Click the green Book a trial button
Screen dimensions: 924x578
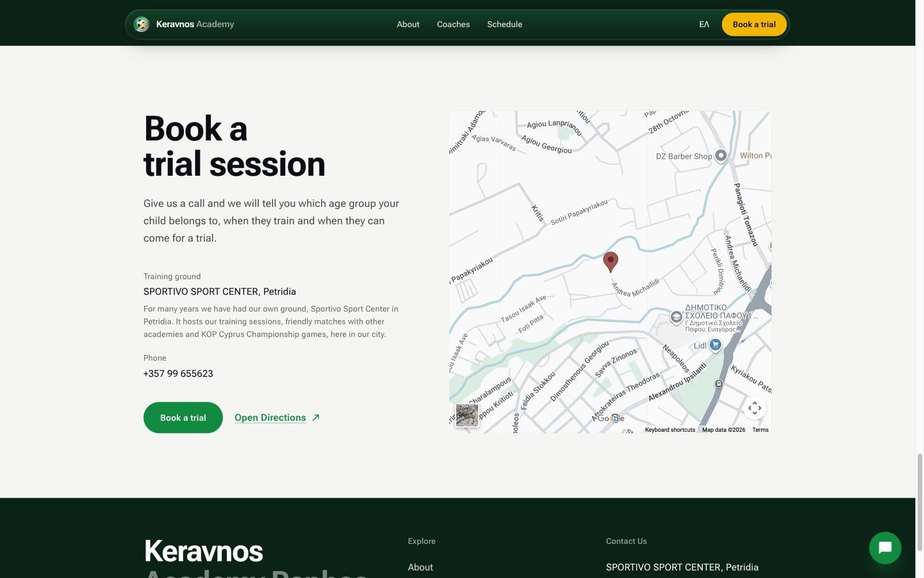click(x=182, y=417)
